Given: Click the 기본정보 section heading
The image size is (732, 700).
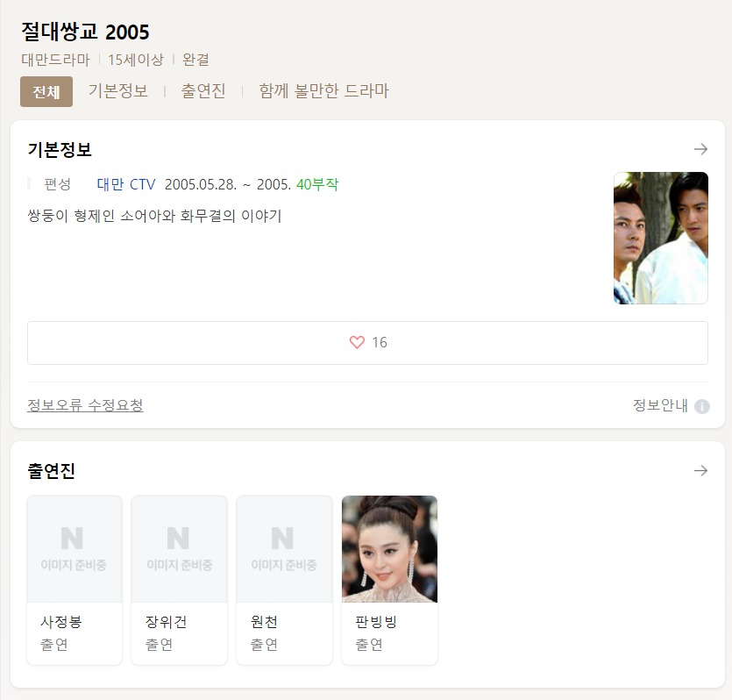Looking at the screenshot, I should pos(60,149).
